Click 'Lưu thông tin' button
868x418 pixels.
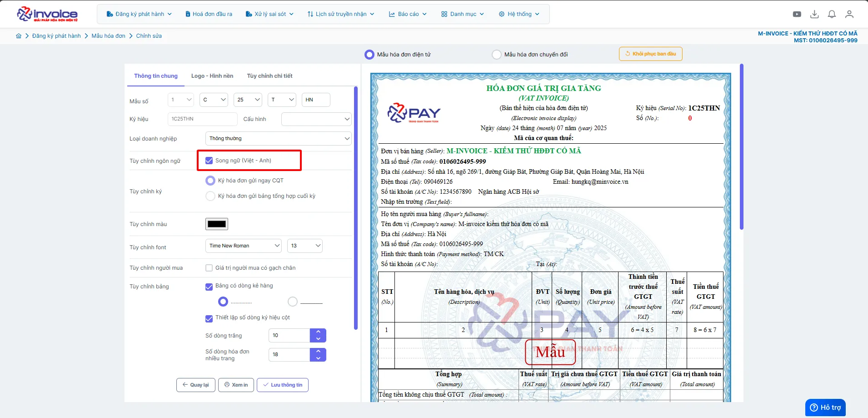(x=283, y=385)
